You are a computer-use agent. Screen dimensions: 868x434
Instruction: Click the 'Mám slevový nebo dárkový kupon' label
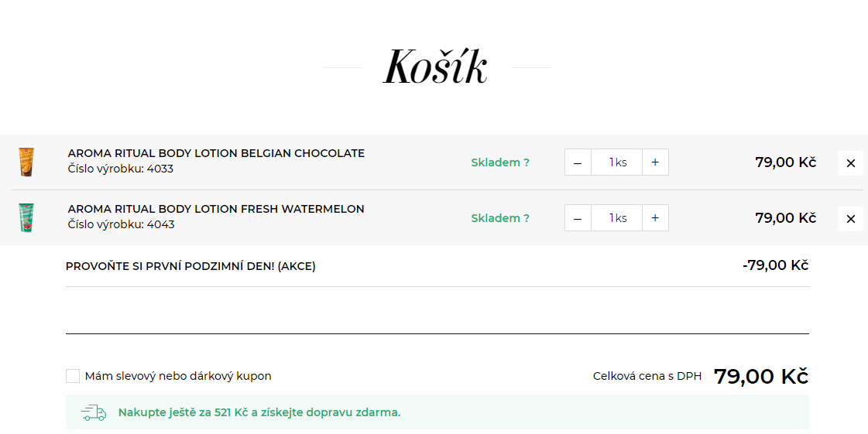pos(178,376)
